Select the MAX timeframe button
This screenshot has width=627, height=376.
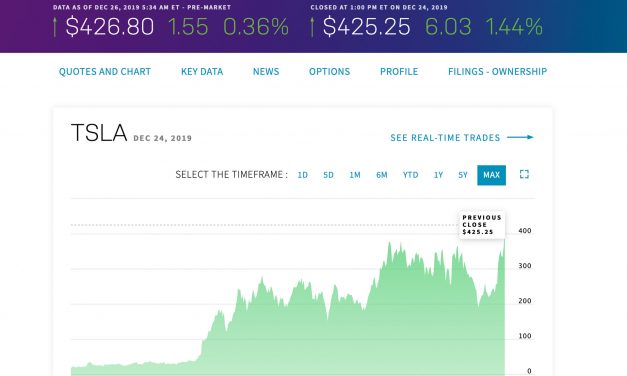click(491, 175)
